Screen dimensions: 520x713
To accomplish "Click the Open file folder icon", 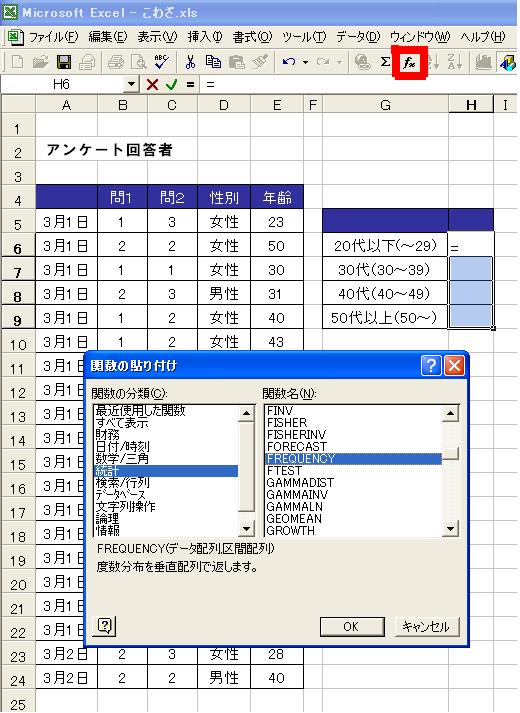I will pyautogui.click(x=40, y=62).
